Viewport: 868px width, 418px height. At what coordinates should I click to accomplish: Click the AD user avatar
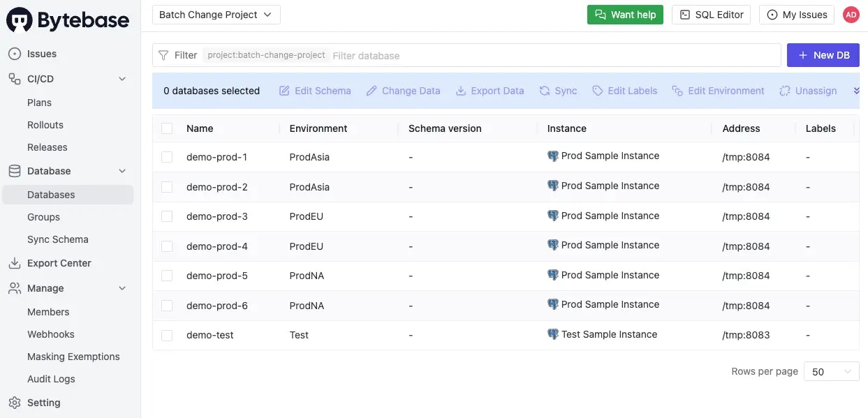pyautogui.click(x=851, y=15)
